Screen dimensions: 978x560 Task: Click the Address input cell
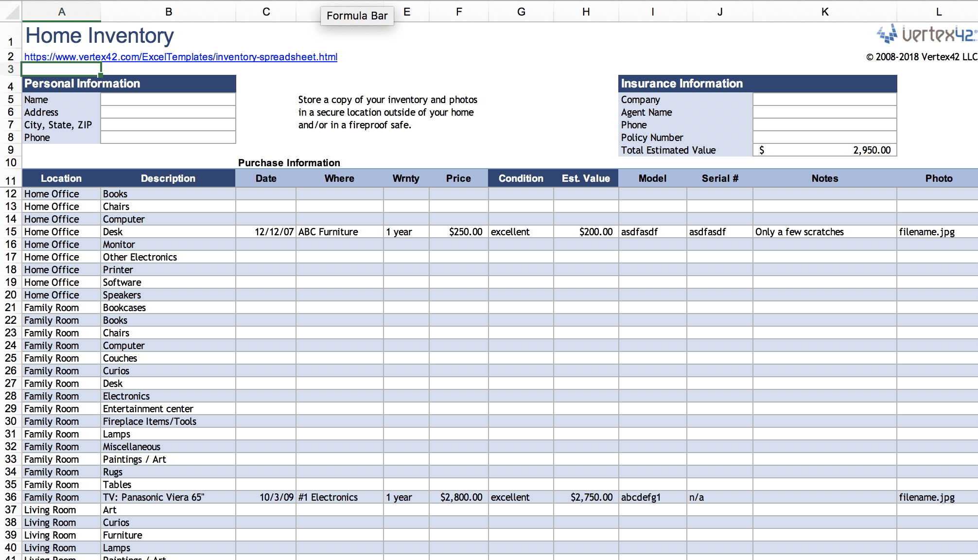(x=168, y=112)
